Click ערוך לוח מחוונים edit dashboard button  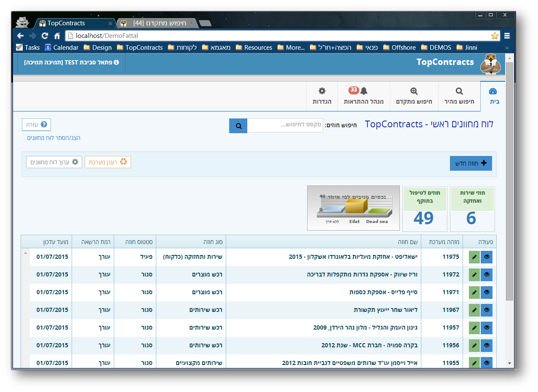click(54, 162)
